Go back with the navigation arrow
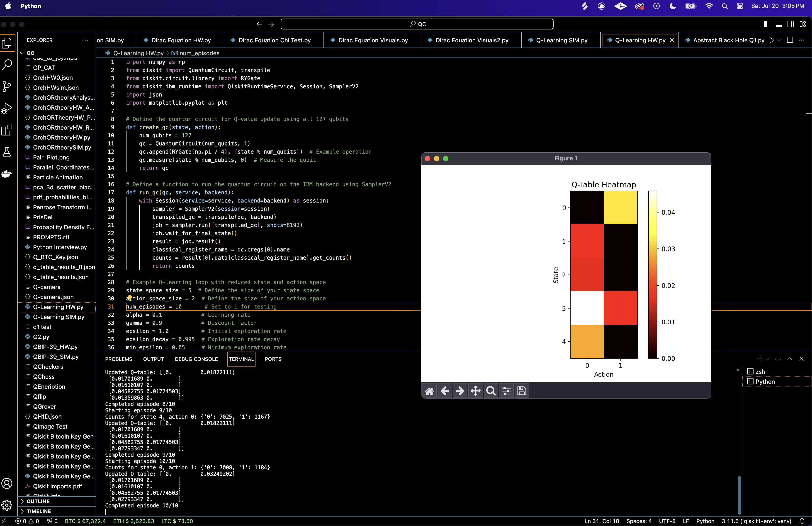This screenshot has width=812, height=526. [259, 24]
